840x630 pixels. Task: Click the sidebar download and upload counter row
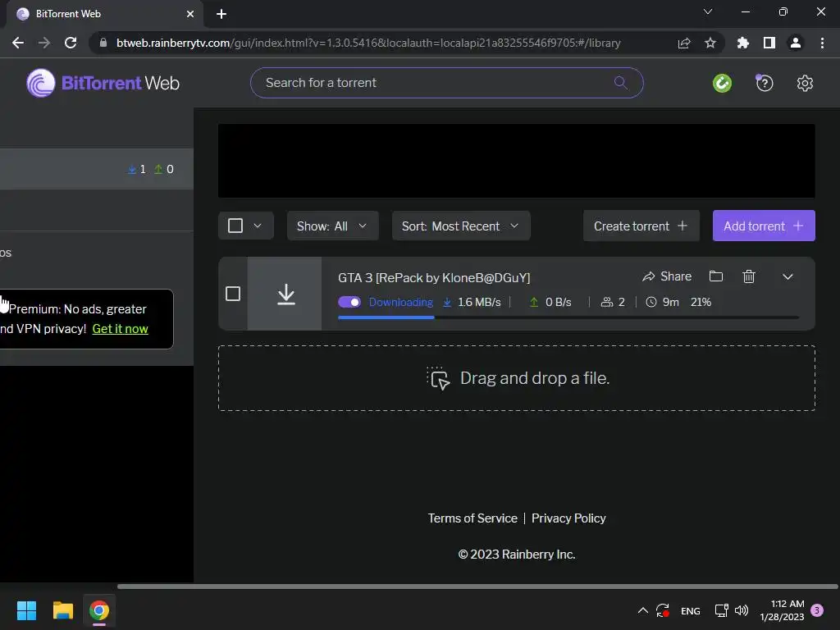[97, 169]
